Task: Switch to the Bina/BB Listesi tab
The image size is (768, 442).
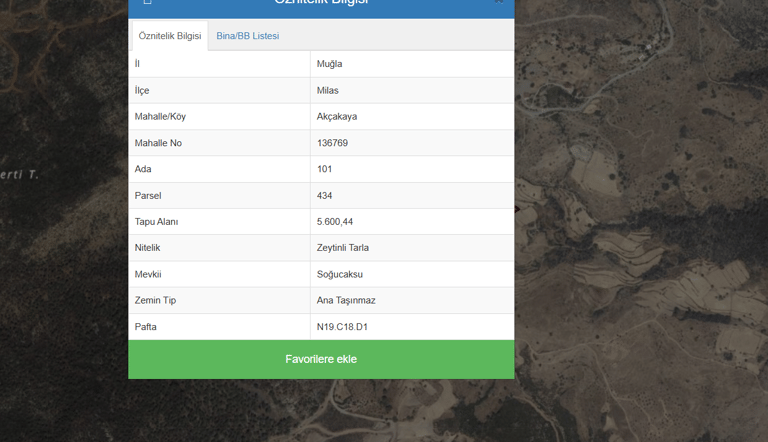Action: coord(247,36)
